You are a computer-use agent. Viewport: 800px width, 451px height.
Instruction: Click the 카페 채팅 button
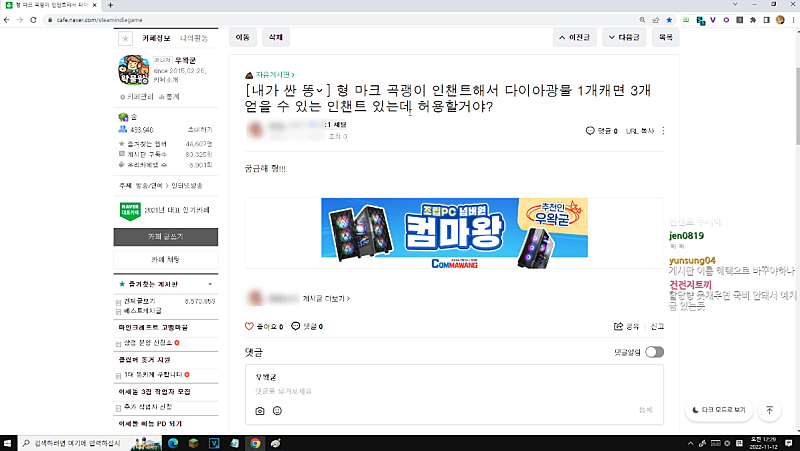tap(166, 260)
